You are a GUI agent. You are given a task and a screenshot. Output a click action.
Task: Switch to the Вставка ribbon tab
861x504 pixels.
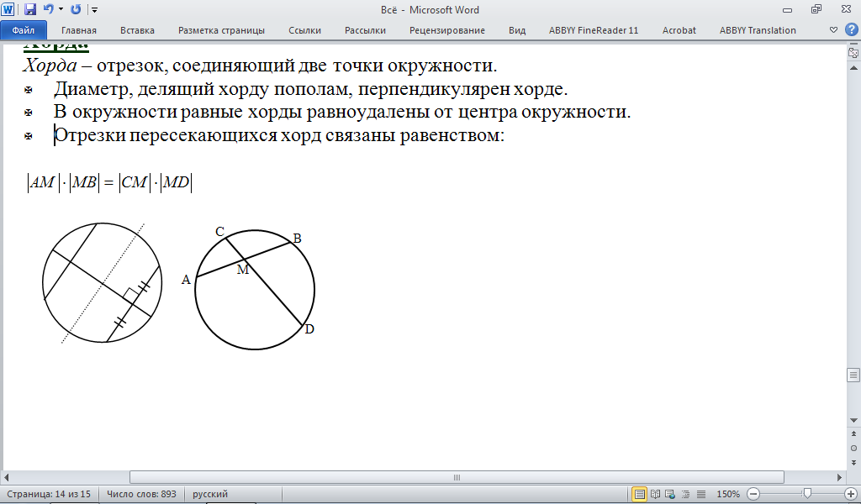click(x=137, y=30)
